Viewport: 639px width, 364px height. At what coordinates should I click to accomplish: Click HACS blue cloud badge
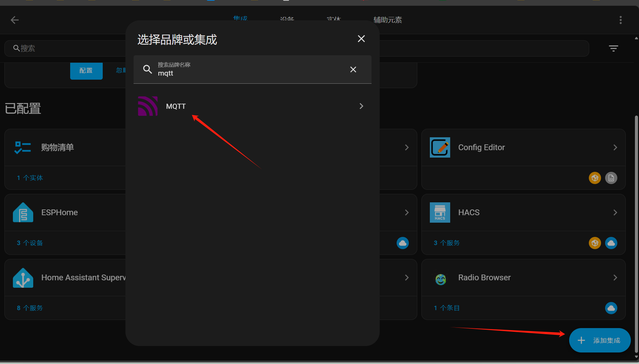(x=611, y=243)
